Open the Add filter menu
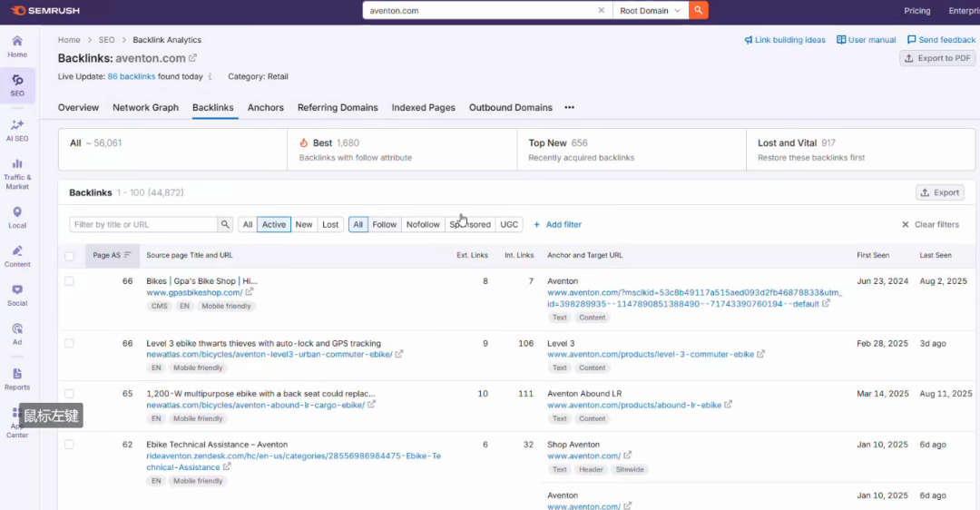The width and height of the screenshot is (980, 510). (557, 224)
